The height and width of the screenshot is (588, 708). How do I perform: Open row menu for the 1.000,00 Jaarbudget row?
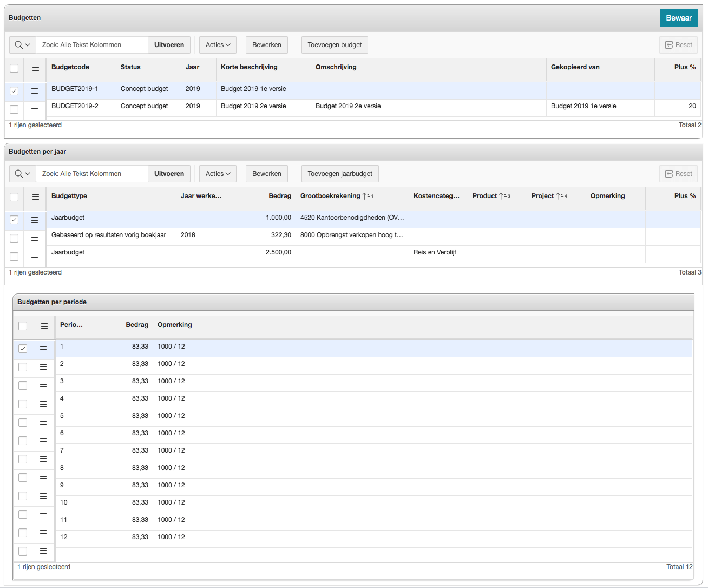pos(35,220)
